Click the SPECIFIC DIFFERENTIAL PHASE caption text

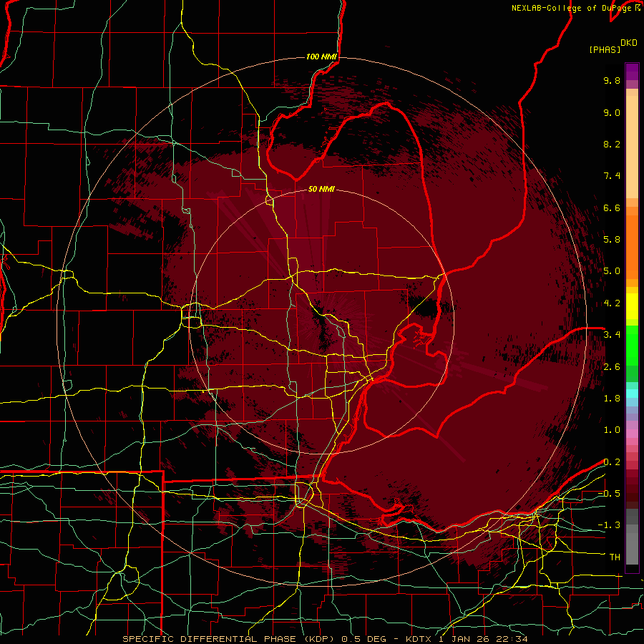tap(209, 639)
